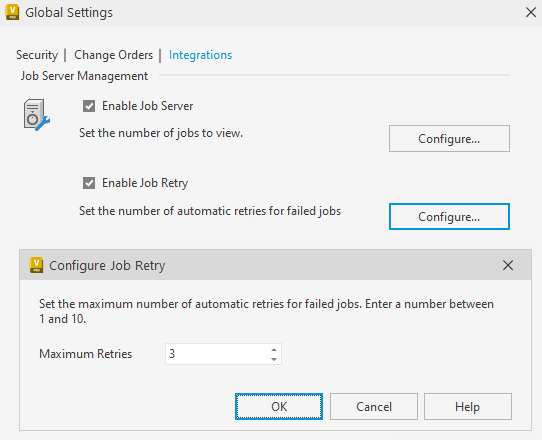Image resolution: width=542 pixels, height=440 pixels.
Task: Uncheck the Enable Job Server checkbox
Action: click(x=89, y=106)
